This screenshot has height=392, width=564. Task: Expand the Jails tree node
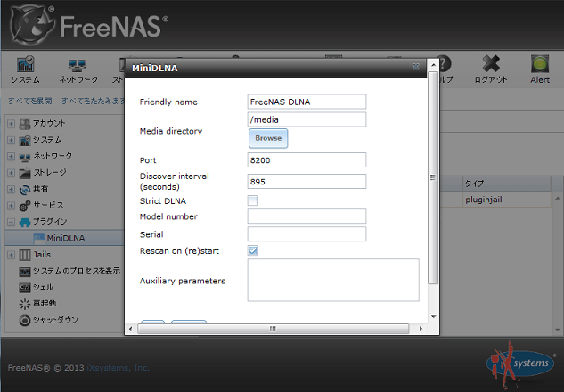click(x=12, y=255)
